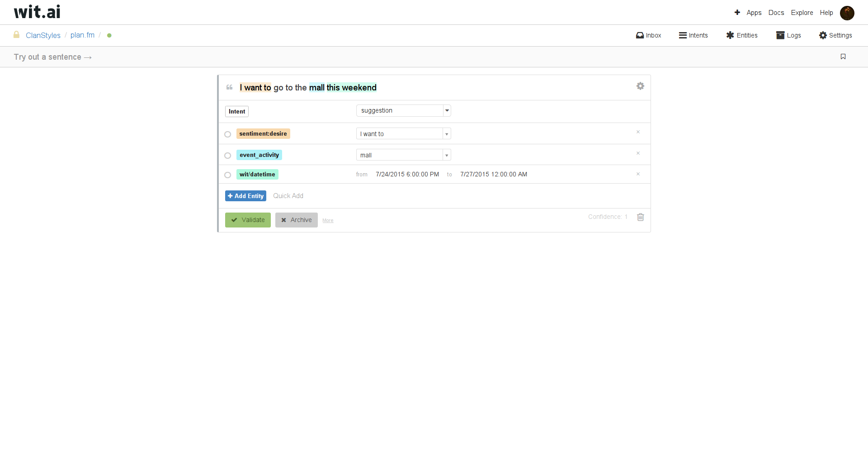The width and height of the screenshot is (868, 450).
Task: Click the highlighted word 'mall'
Action: point(317,88)
